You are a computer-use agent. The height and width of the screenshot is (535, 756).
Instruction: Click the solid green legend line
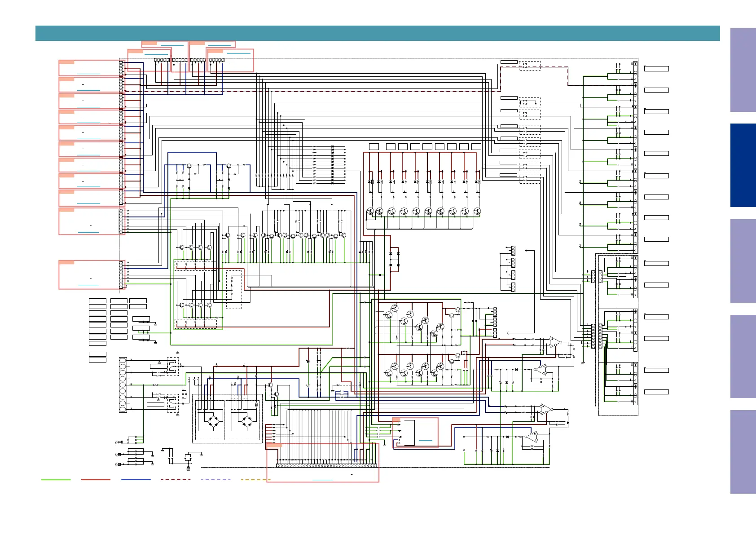[x=56, y=480]
